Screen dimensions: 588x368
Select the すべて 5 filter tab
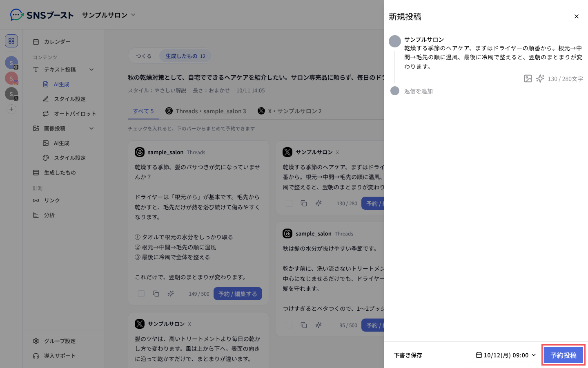click(x=143, y=111)
